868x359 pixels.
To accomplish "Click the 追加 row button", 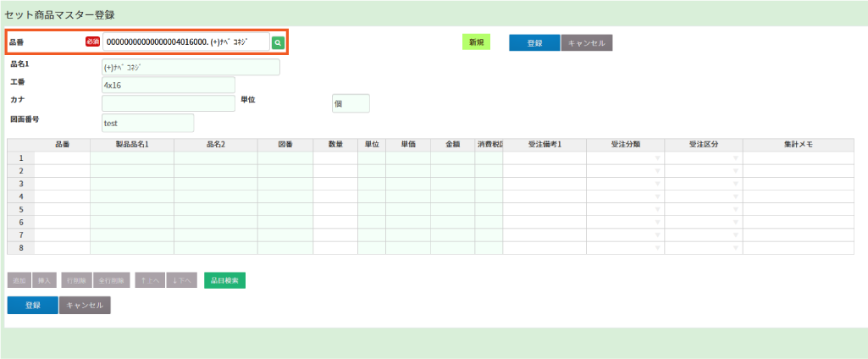I will tap(19, 280).
